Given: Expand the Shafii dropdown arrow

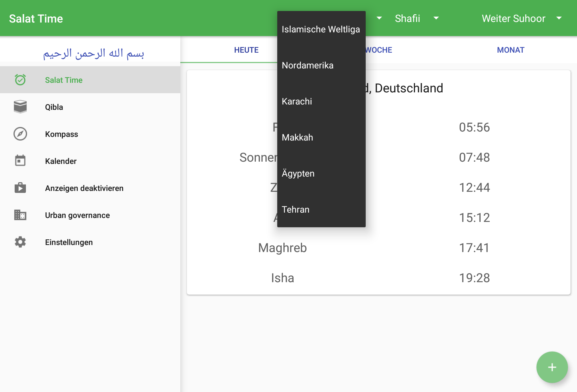Looking at the screenshot, I should tap(436, 18).
